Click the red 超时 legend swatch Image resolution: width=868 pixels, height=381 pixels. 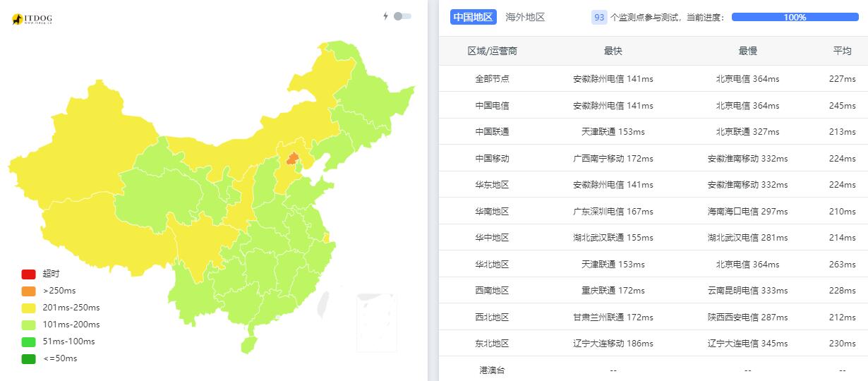(x=28, y=274)
